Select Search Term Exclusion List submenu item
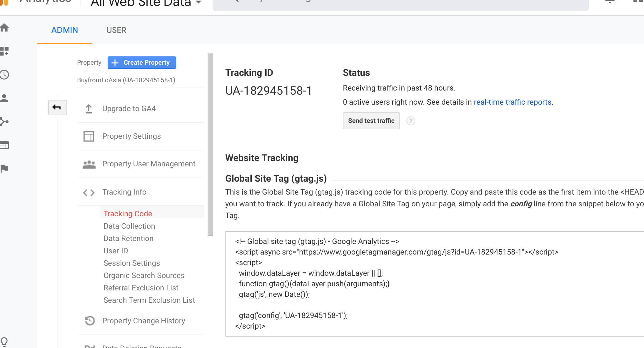The height and width of the screenshot is (348, 644). click(x=149, y=300)
